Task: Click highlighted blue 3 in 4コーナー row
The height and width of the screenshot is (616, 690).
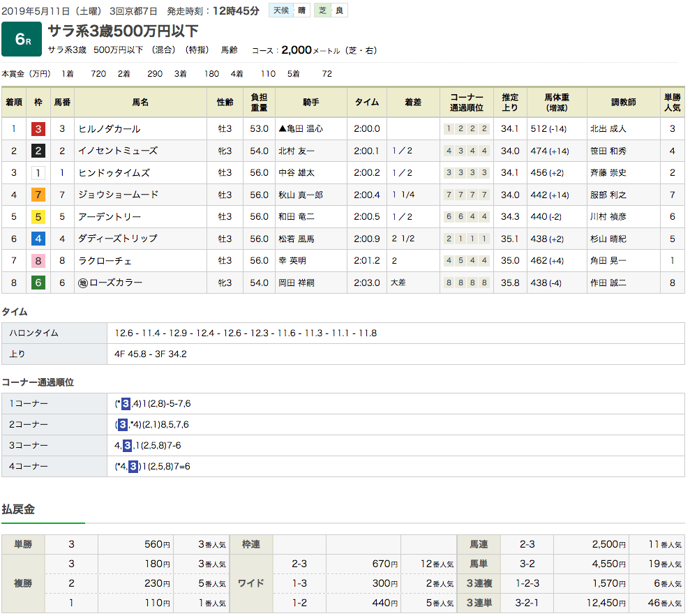Action: [x=133, y=467]
